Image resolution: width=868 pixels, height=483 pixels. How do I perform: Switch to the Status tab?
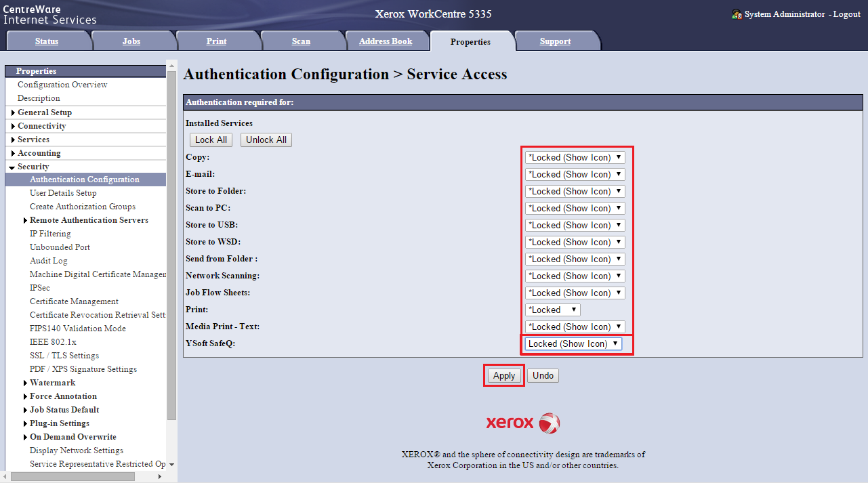[47, 41]
